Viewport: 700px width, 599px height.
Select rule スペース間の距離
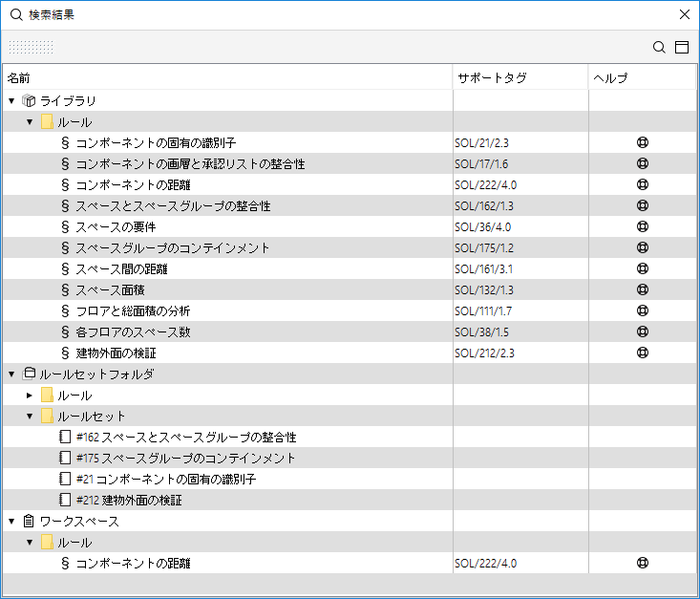point(121,268)
